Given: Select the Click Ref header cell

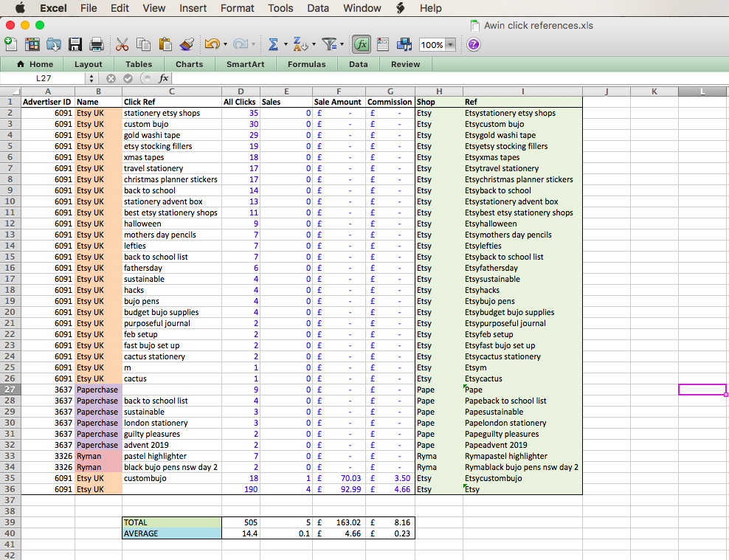Looking at the screenshot, I should (x=172, y=102).
